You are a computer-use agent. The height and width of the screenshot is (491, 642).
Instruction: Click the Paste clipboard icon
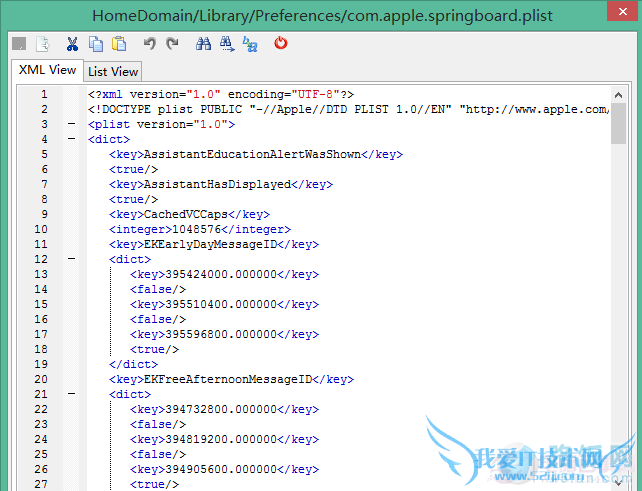(119, 44)
